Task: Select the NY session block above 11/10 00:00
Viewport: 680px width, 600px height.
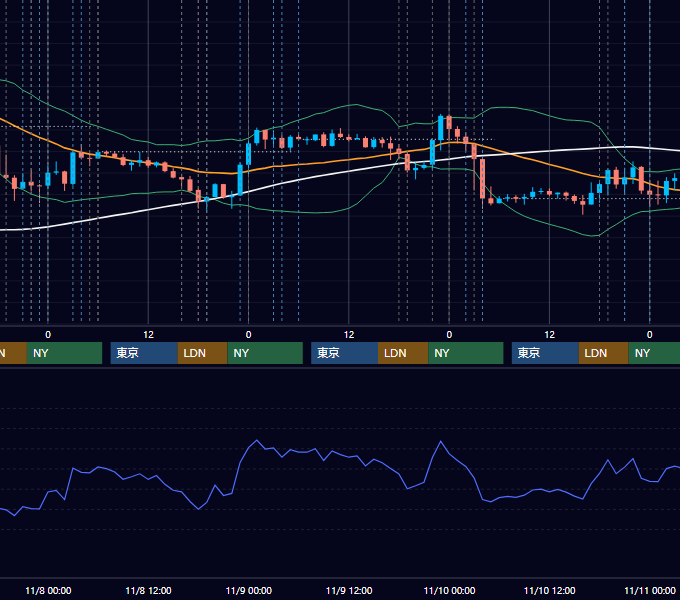Action: click(466, 353)
